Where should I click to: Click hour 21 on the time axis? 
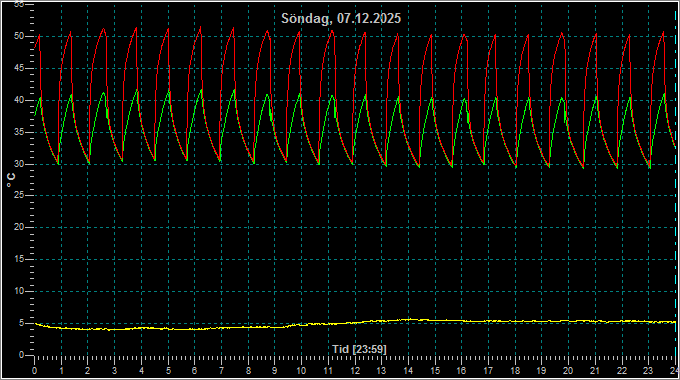pos(595,371)
